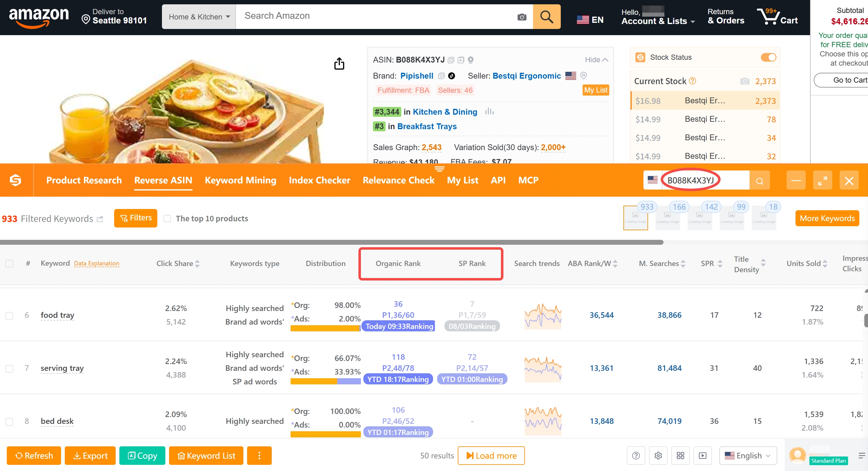Open the API tab in the orange bar
This screenshot has width=868, height=471.
click(498, 180)
